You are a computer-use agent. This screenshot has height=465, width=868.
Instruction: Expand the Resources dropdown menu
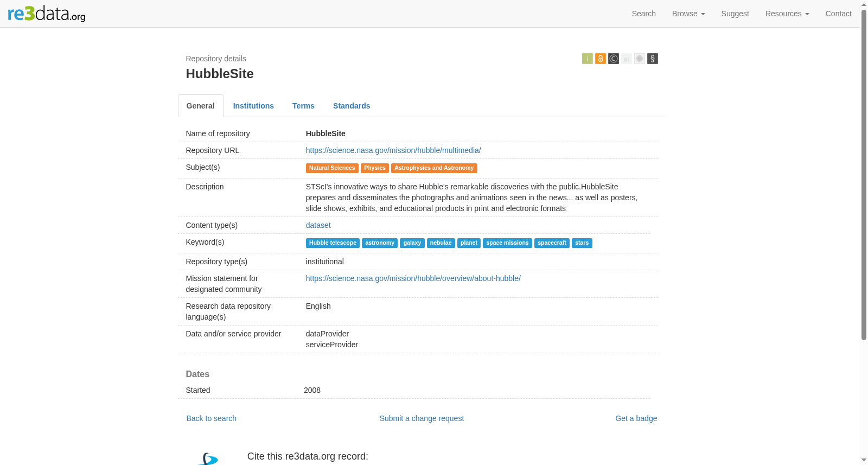[x=787, y=14]
